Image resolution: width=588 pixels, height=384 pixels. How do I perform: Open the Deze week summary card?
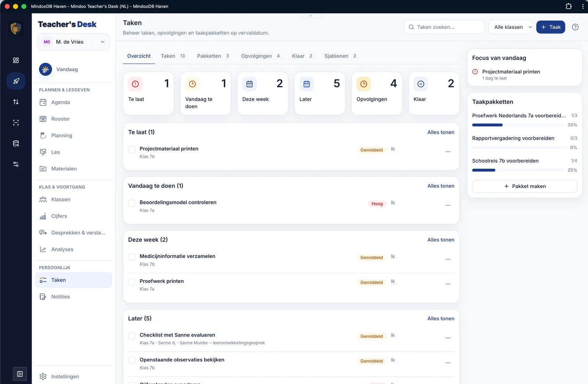pyautogui.click(x=263, y=93)
